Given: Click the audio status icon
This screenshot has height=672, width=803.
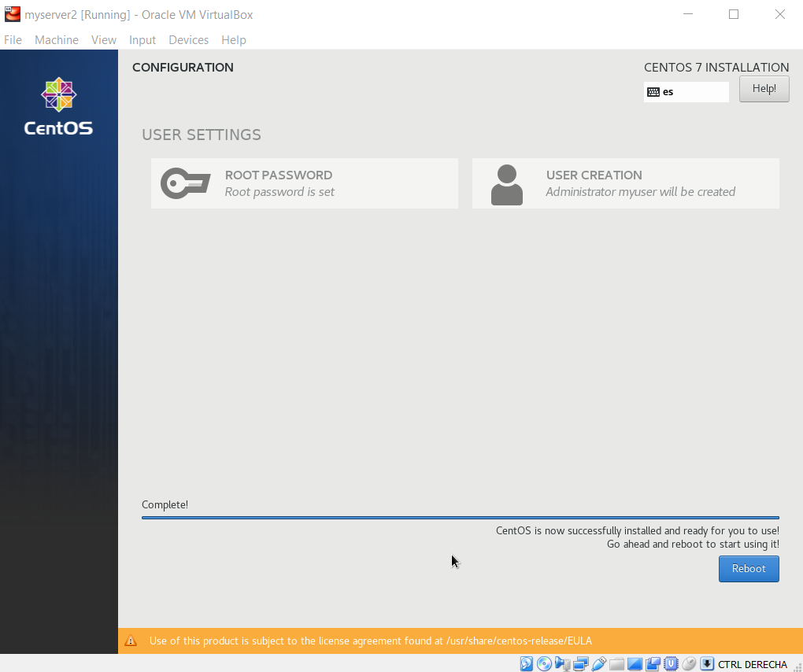Looking at the screenshot, I should [562, 664].
